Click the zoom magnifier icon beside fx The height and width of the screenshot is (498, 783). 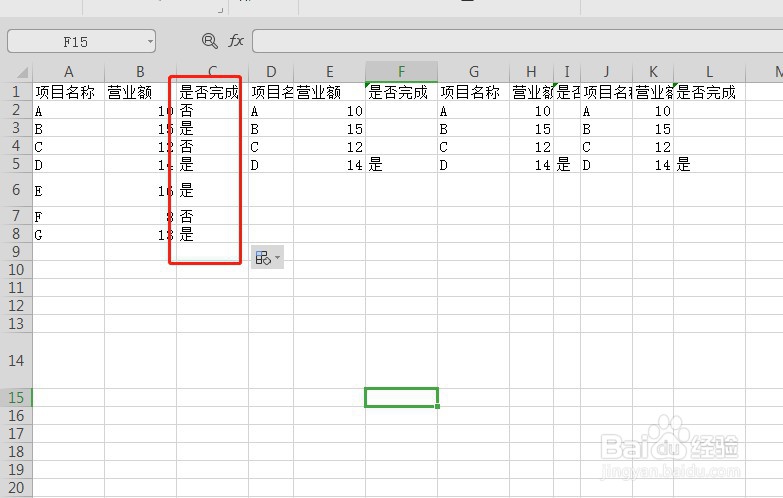point(210,41)
